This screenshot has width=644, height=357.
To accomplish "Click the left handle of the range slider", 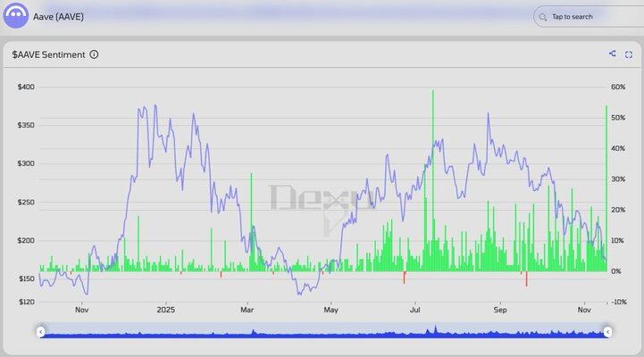I will click(40, 332).
